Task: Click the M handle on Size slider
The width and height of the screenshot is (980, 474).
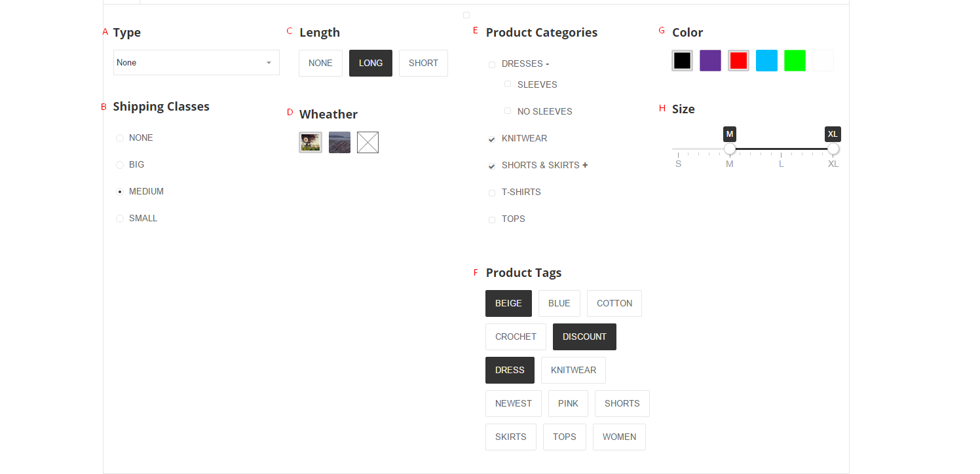Action: pyautogui.click(x=730, y=149)
